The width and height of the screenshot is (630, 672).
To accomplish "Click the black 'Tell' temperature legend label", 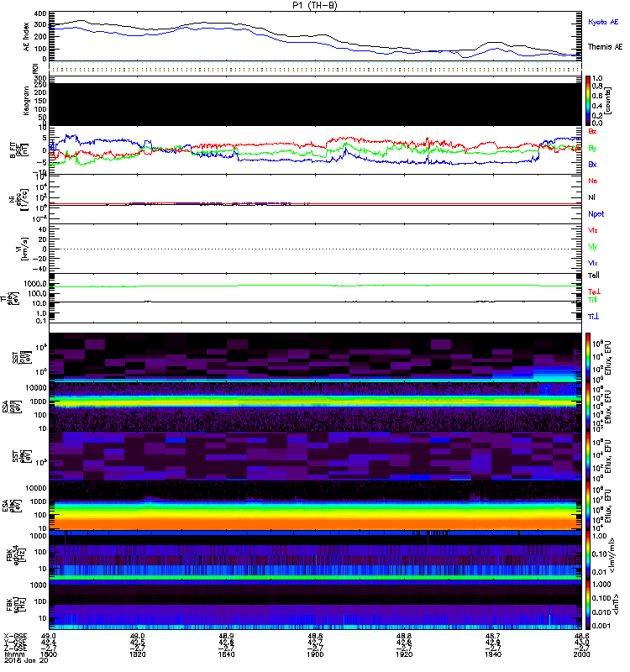I will [x=594, y=276].
